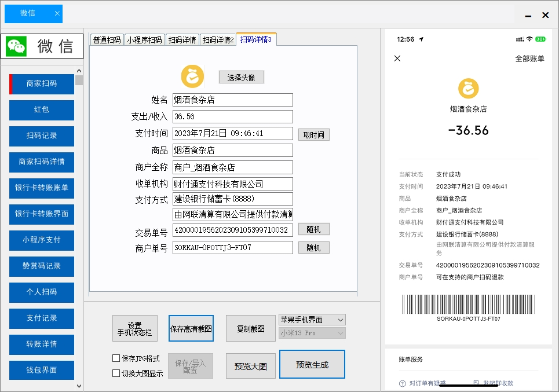The height and width of the screenshot is (392, 559).
Task: Click the yellow merchant avatar icon
Action: tap(192, 75)
